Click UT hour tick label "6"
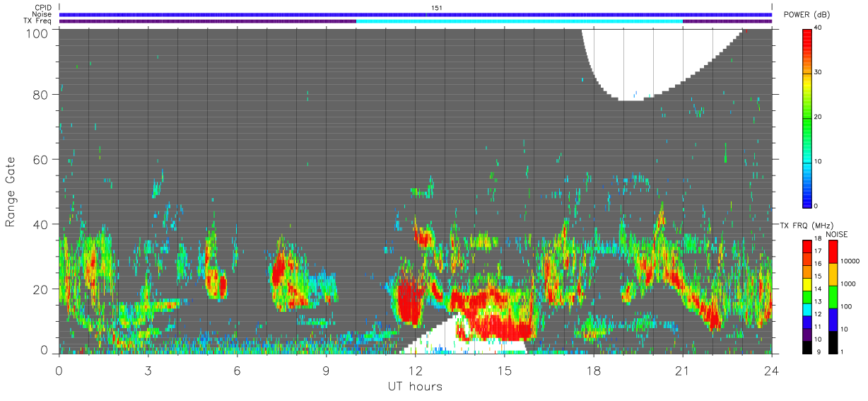The height and width of the screenshot is (401, 868). [x=237, y=370]
